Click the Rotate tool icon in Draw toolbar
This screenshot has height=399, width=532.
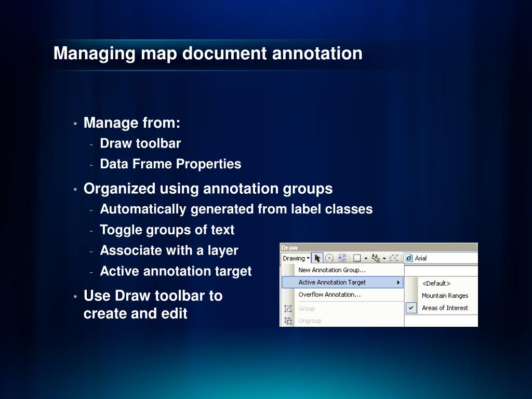point(329,258)
